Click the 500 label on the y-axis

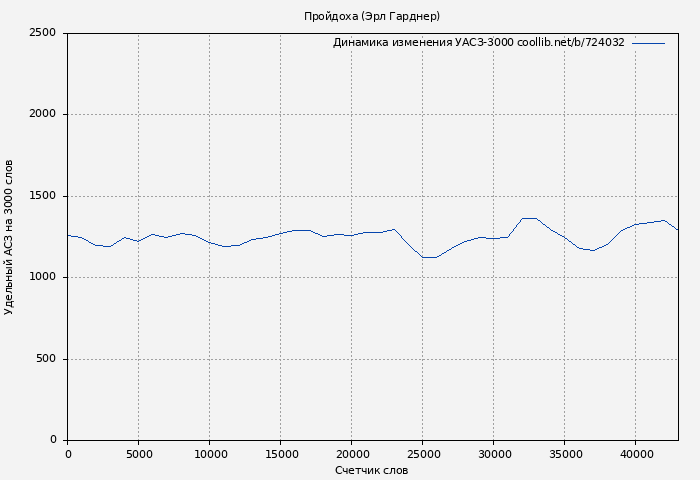(x=46, y=359)
